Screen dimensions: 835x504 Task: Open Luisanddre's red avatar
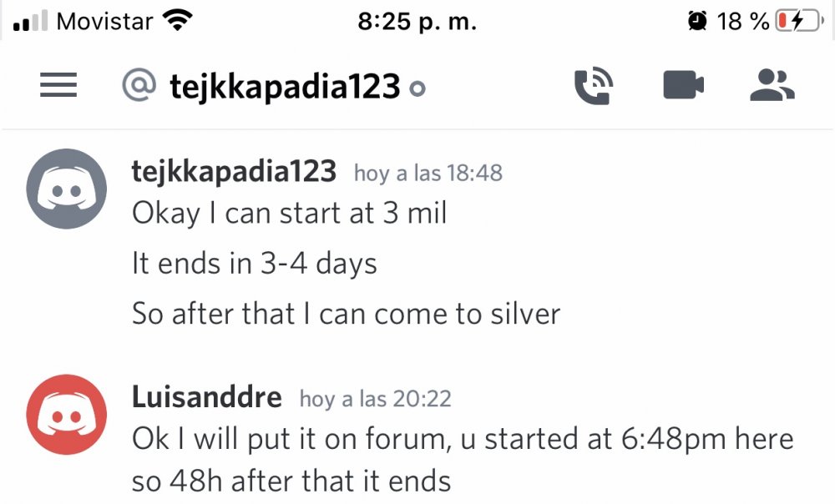click(67, 414)
